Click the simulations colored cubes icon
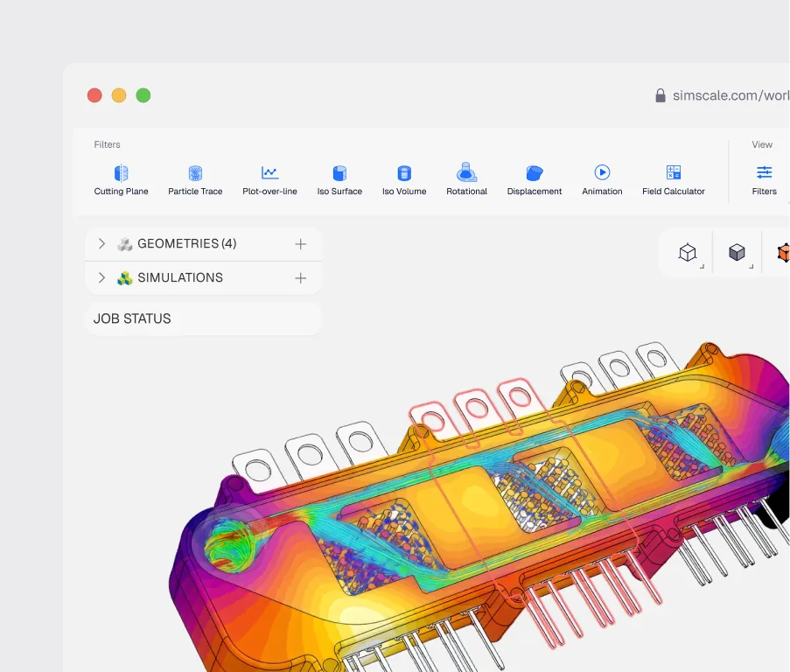Image resolution: width=790 pixels, height=672 pixels. point(124,278)
